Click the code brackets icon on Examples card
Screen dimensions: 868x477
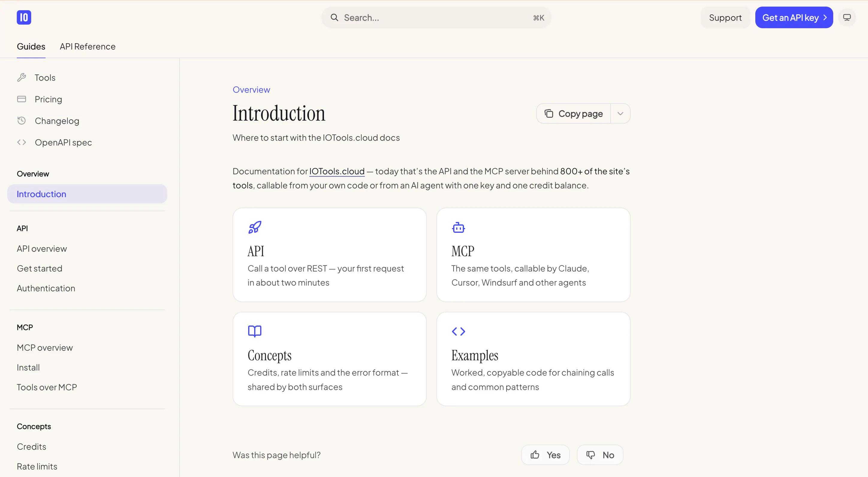point(458,331)
